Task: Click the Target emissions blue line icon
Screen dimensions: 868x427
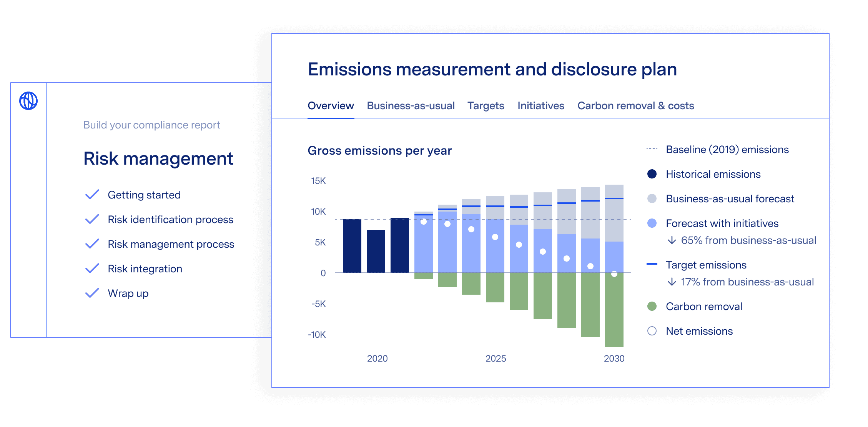Action: 652,264
